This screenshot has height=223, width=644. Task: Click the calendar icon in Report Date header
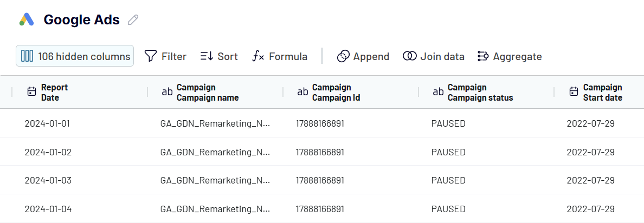[x=31, y=92]
